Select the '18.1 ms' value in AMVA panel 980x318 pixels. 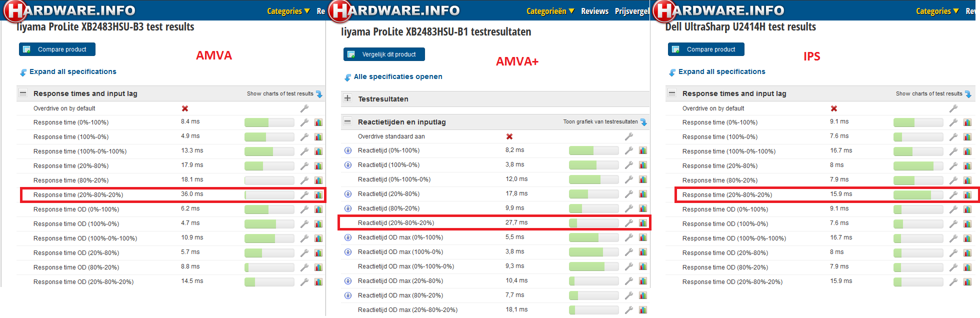tap(192, 179)
